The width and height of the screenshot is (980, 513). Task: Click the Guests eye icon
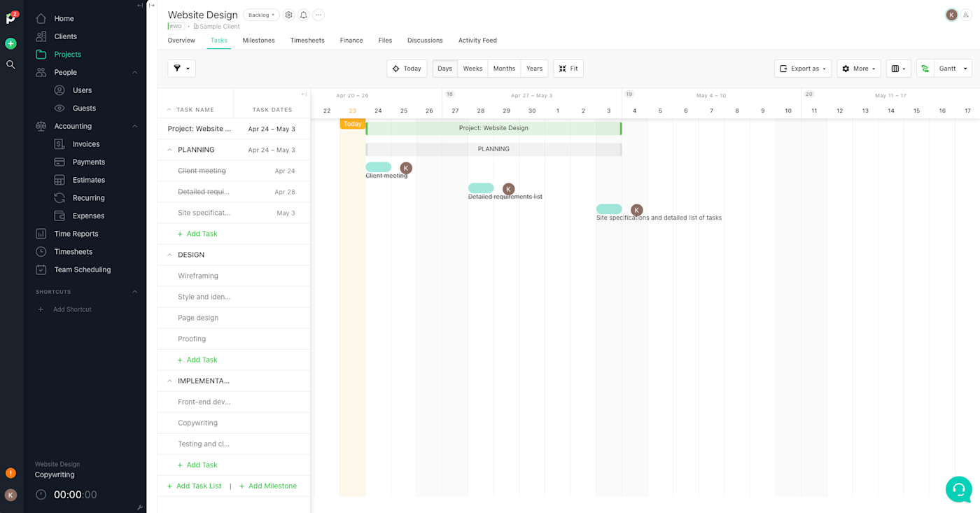click(x=59, y=108)
